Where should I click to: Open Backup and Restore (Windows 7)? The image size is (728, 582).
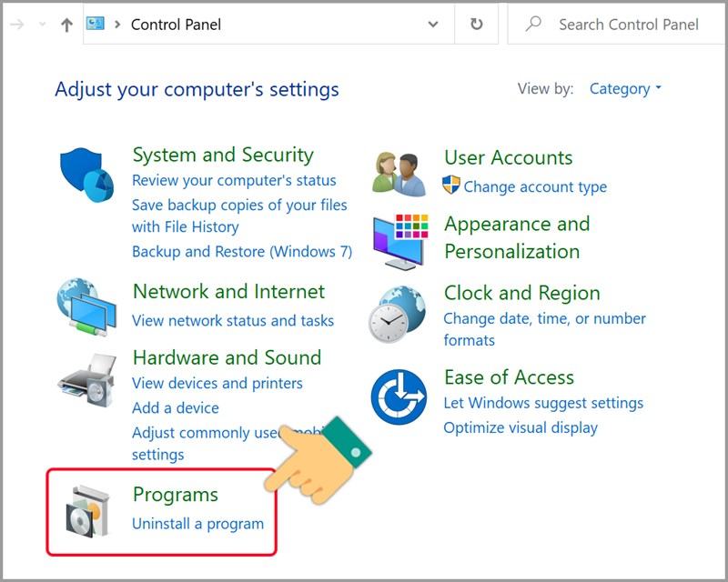tap(241, 251)
